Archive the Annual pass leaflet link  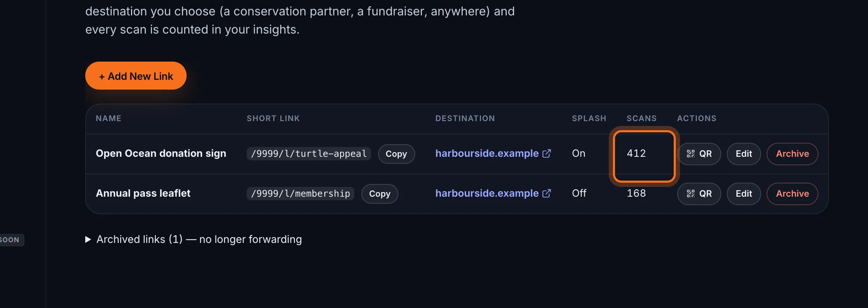[792, 194]
